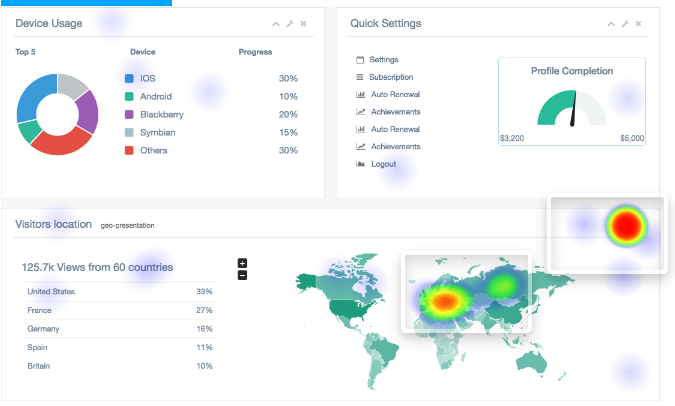Collapse the Device Usage panel
The height and width of the screenshot is (406, 675).
[x=276, y=24]
